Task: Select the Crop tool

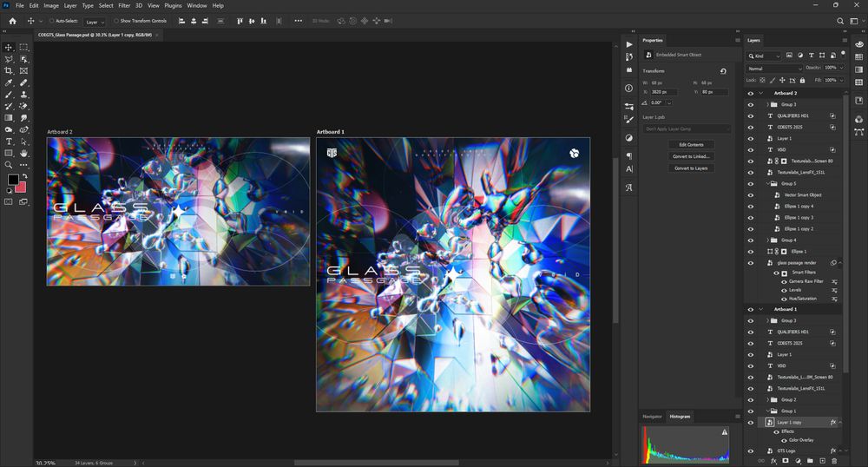Action: 9,71
